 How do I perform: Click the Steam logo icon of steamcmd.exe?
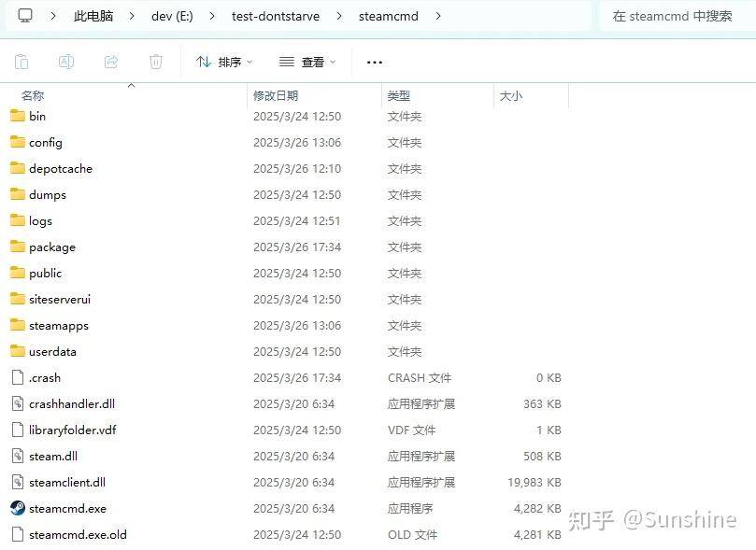[18, 508]
